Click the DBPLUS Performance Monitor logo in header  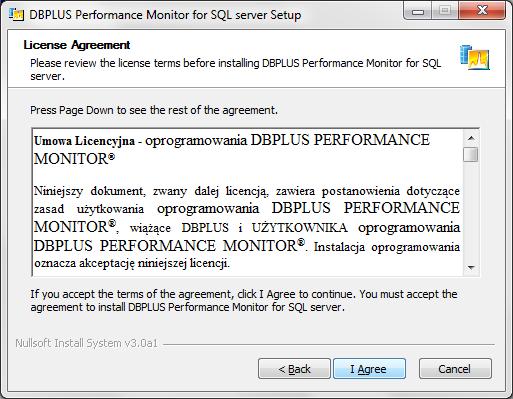click(x=475, y=58)
